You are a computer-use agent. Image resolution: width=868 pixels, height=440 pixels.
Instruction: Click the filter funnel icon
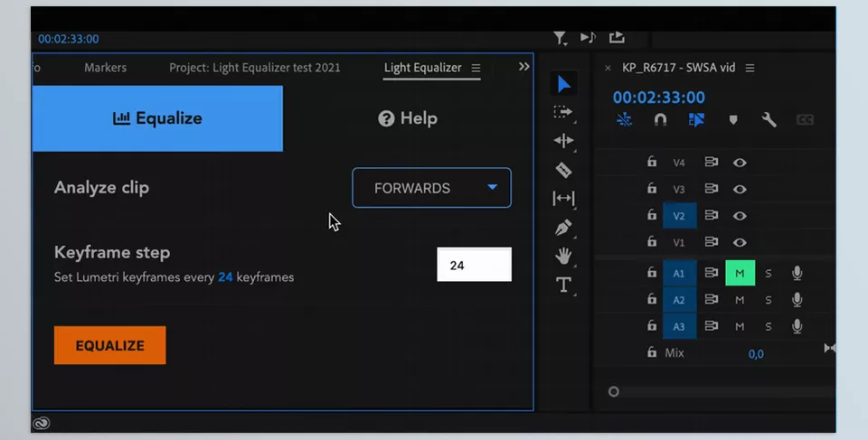(560, 38)
